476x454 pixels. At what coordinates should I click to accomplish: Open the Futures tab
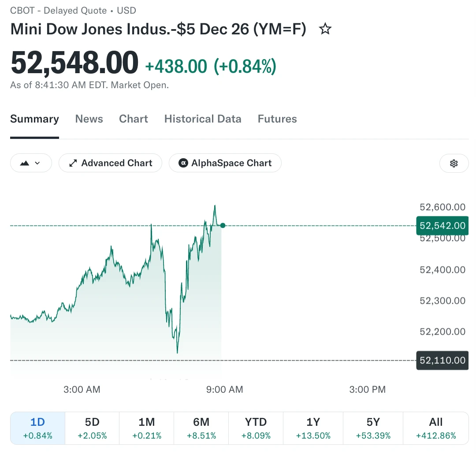click(x=277, y=119)
